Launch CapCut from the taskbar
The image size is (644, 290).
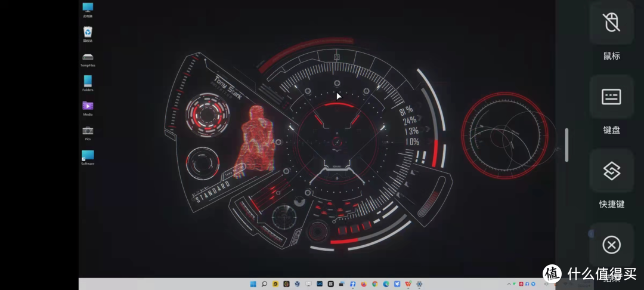[330, 284]
